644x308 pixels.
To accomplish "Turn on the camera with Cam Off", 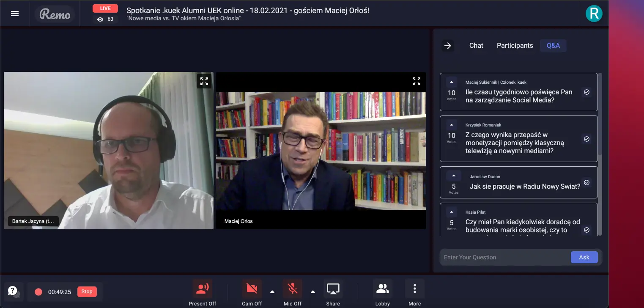I will click(252, 293).
